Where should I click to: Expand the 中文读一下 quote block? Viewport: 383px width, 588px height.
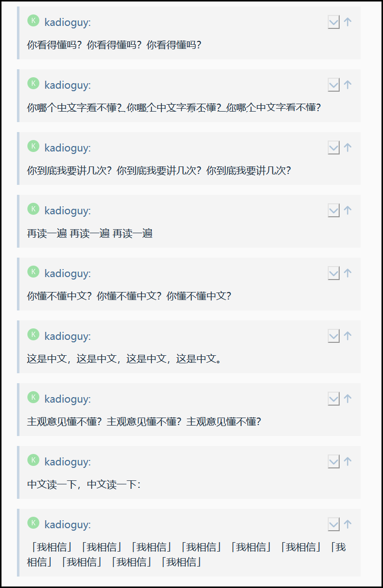point(334,462)
